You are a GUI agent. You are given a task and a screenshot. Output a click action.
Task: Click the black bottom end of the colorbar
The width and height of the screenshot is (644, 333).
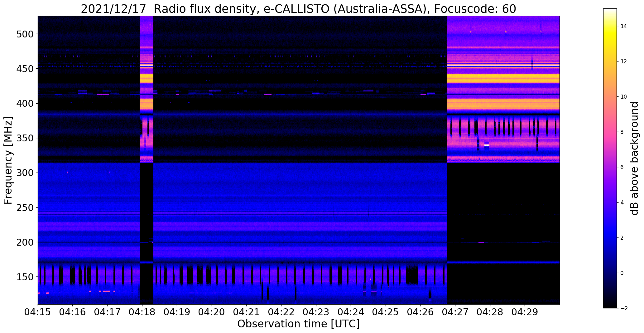tap(610, 305)
